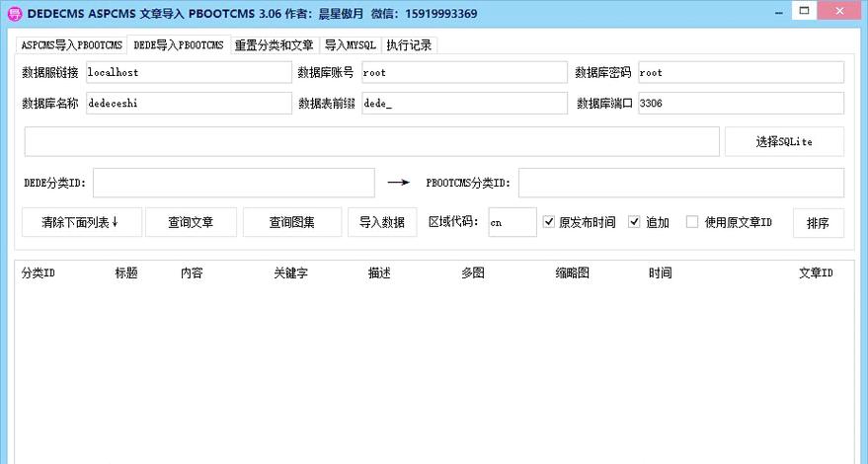This screenshot has height=464, width=868.
Task: Click the 查询图集 button
Action: click(x=292, y=222)
